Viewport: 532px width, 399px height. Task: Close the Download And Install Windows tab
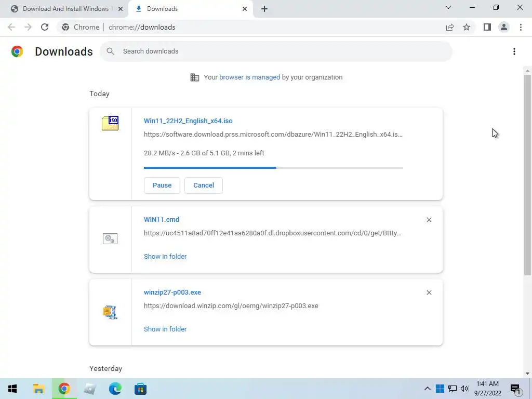121,9
